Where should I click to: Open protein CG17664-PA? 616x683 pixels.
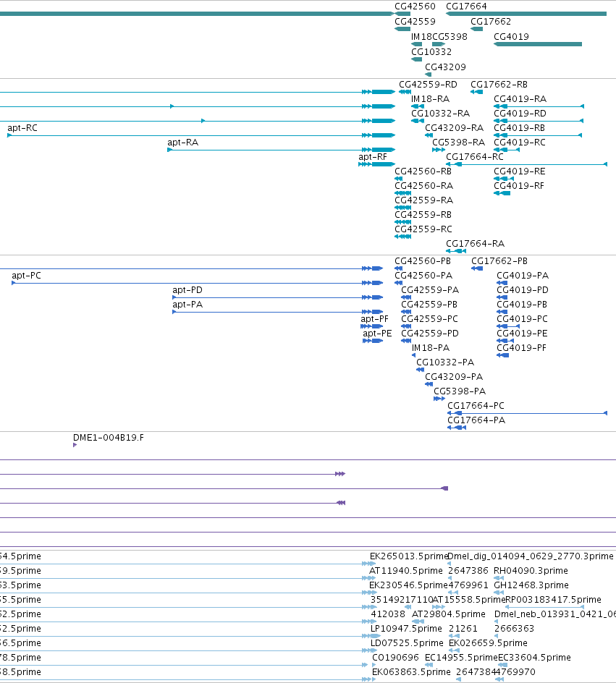(x=476, y=420)
